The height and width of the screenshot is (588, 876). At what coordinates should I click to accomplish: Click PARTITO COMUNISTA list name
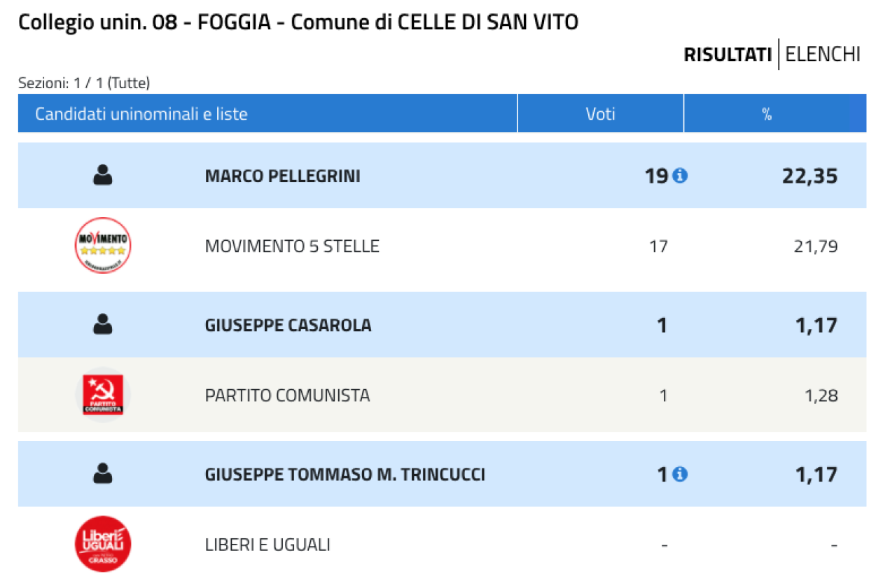287,395
